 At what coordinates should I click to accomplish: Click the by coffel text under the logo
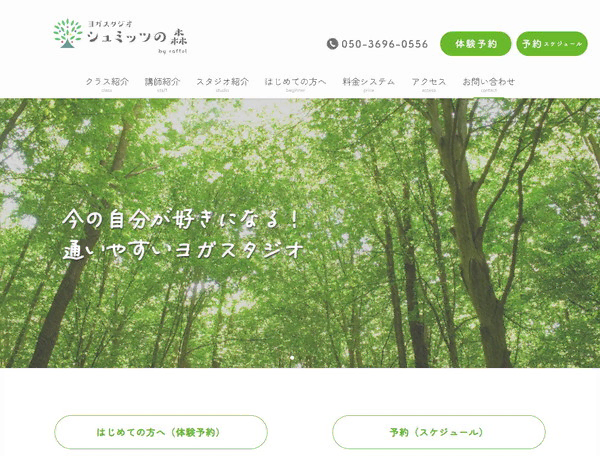point(173,51)
